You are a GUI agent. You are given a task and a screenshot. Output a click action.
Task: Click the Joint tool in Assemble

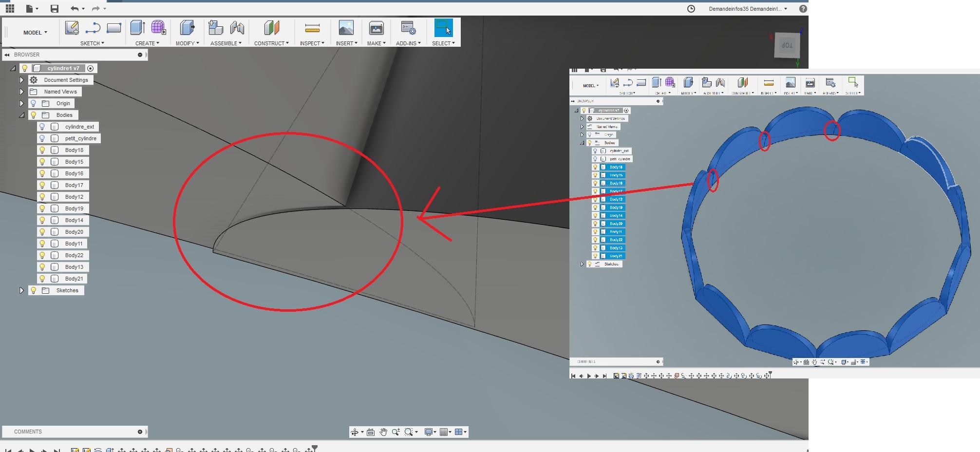(237, 28)
